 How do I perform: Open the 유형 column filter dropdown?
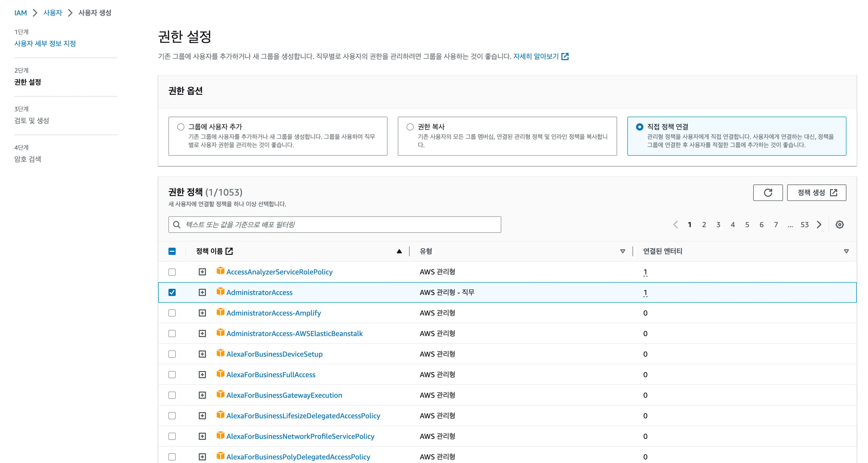pos(622,251)
